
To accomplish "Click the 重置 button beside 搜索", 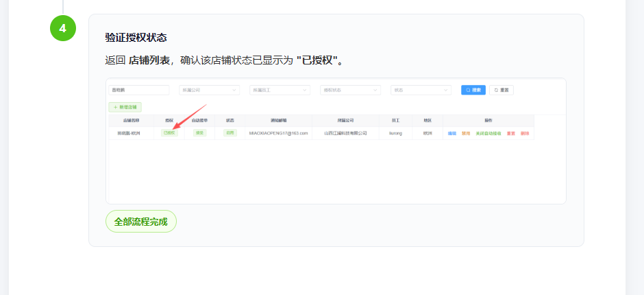I will click(x=501, y=90).
